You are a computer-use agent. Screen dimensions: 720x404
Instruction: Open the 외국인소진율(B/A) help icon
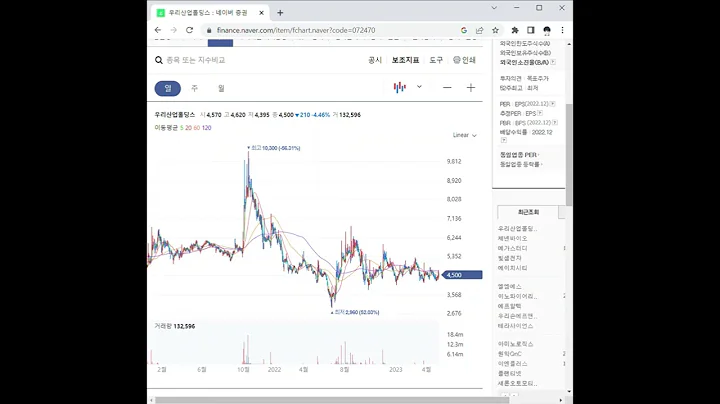[553, 62]
